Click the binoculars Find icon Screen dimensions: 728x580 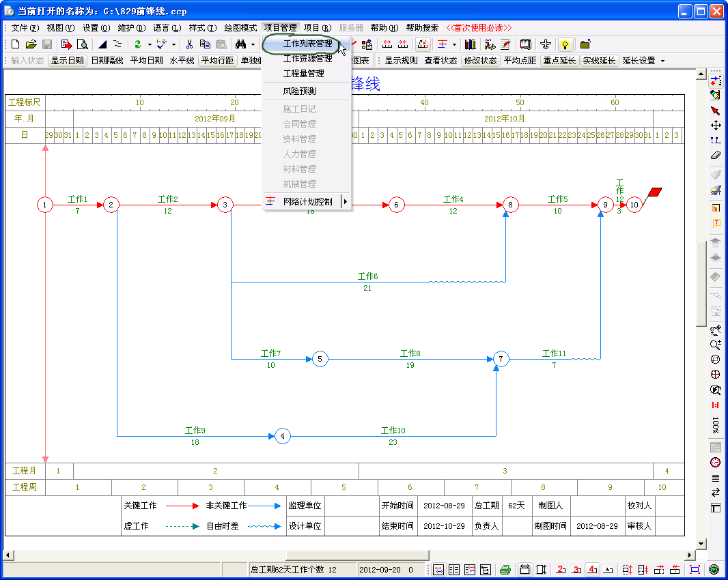point(240,44)
